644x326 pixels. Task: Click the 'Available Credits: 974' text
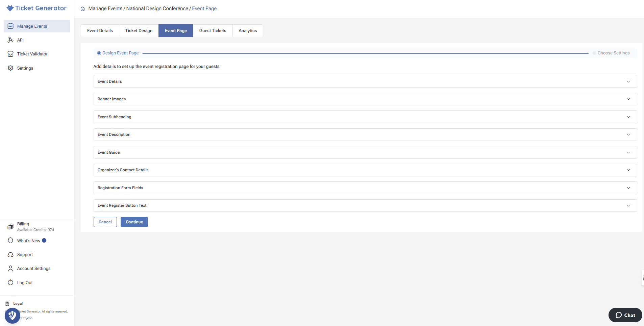[x=35, y=230]
